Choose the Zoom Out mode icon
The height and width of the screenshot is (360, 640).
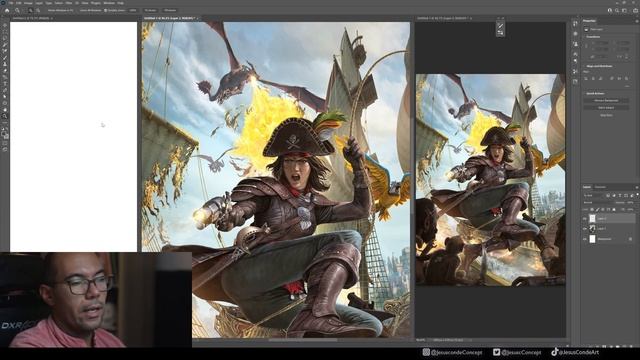pyautogui.click(x=38, y=10)
